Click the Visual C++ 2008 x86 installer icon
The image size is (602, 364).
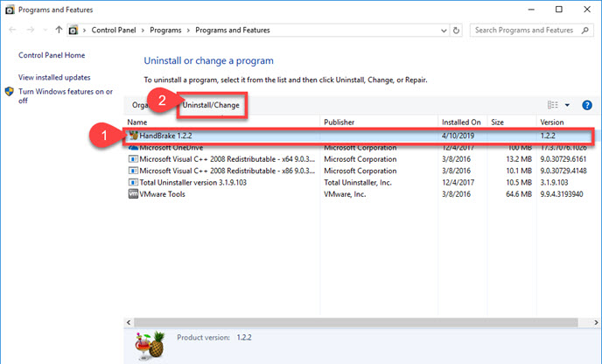tap(133, 171)
